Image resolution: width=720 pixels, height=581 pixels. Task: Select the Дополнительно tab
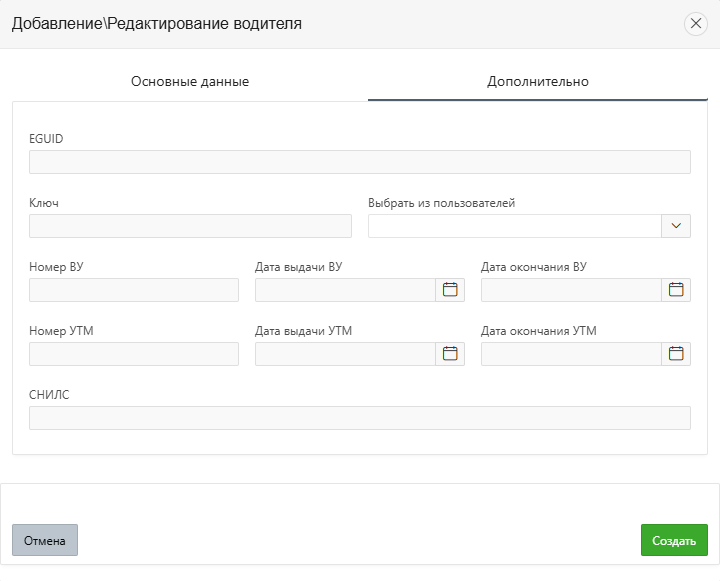(538, 82)
